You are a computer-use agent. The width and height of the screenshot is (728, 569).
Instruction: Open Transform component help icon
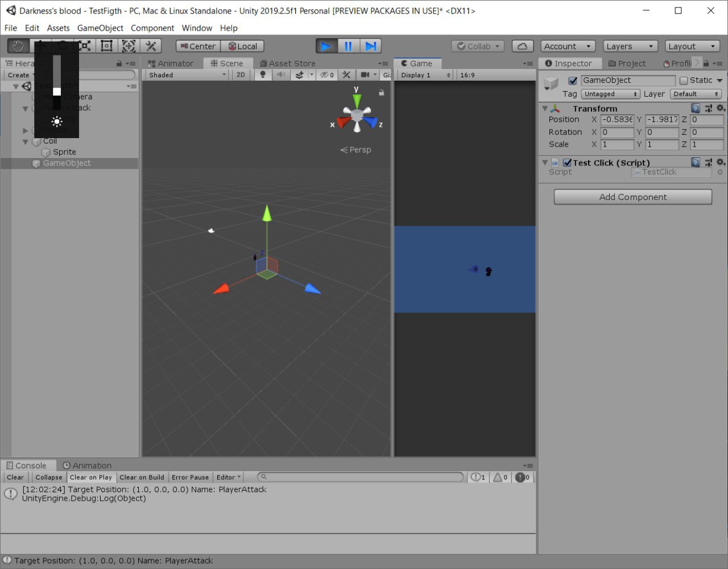[696, 108]
